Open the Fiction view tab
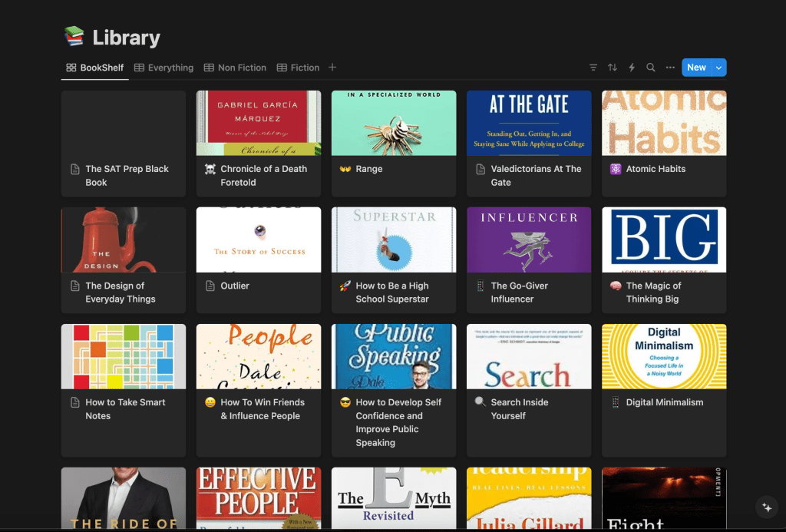The width and height of the screenshot is (786, 532). pos(298,68)
